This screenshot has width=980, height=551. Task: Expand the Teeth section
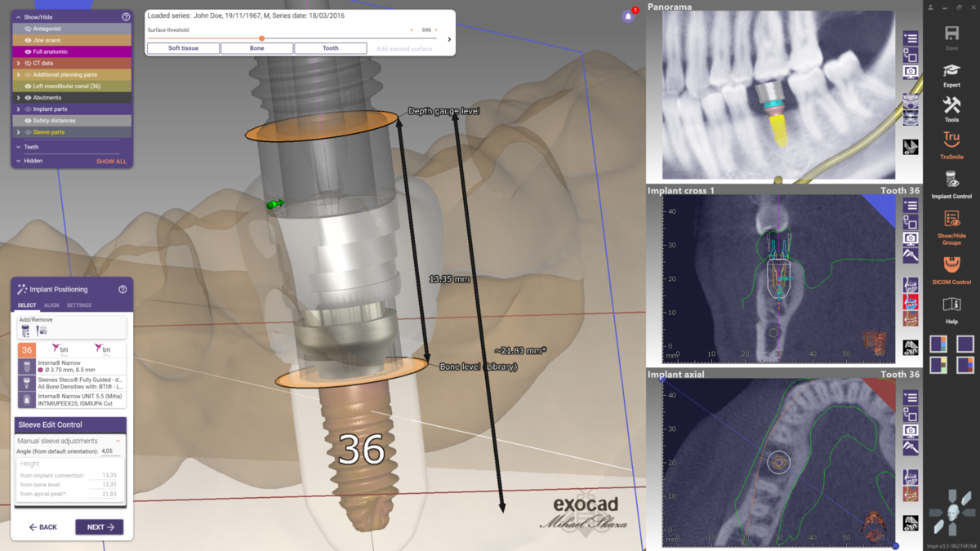tap(19, 147)
